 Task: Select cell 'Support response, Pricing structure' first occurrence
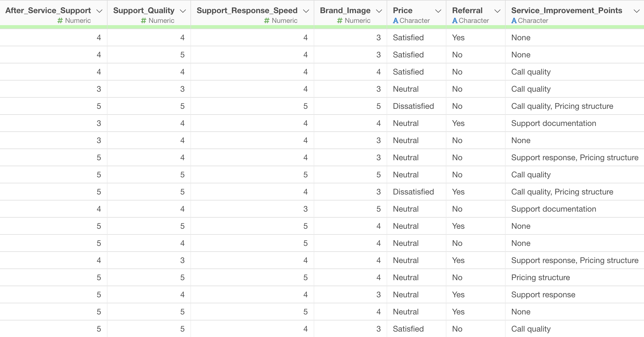(x=575, y=158)
